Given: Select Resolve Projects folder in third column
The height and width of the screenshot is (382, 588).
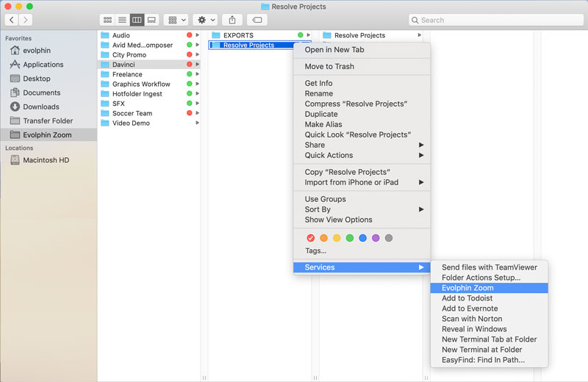Looking at the screenshot, I should tap(372, 35).
